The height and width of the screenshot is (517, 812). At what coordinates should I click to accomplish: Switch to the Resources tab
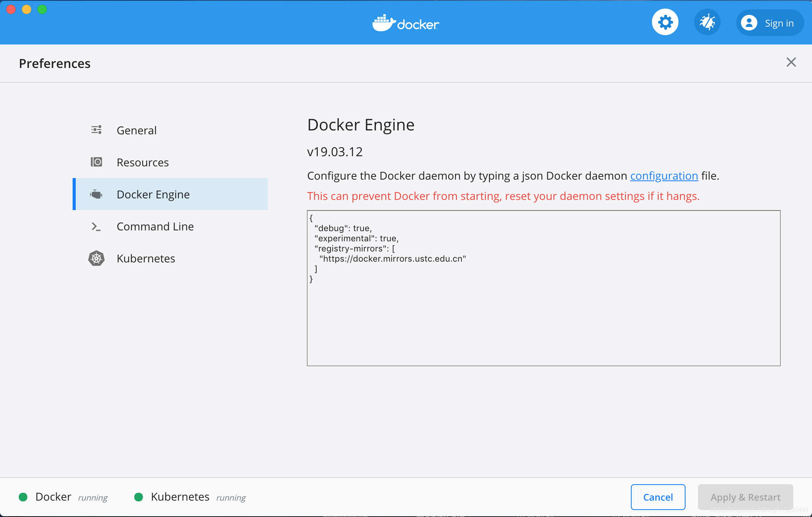point(142,162)
